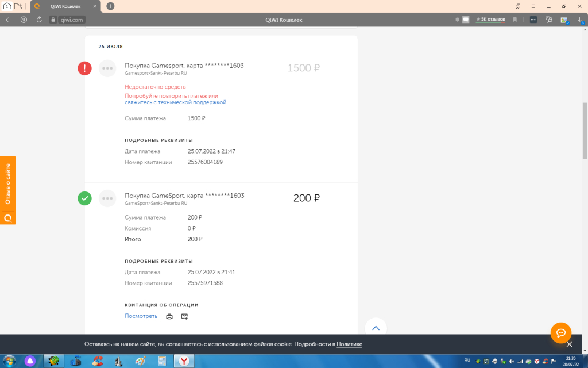Open the paint palette taskbar icon
Viewport: 588px width, 368px height.
pyautogui.click(x=140, y=361)
